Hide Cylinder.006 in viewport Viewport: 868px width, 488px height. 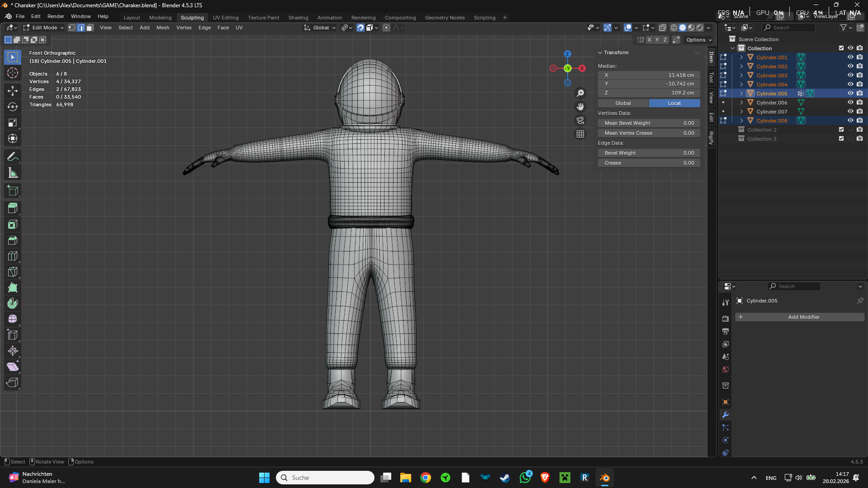[x=850, y=102]
